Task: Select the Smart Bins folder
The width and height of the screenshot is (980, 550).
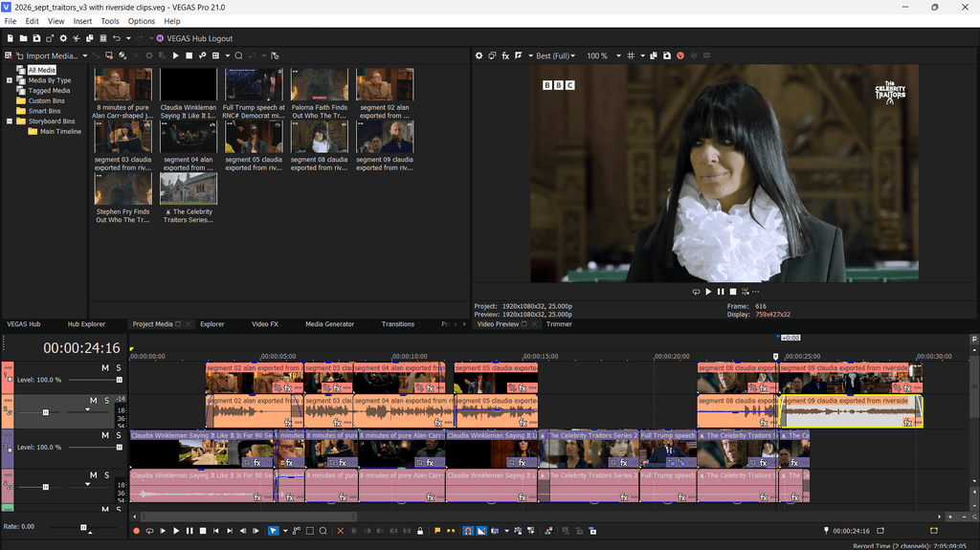Action: 44,111
